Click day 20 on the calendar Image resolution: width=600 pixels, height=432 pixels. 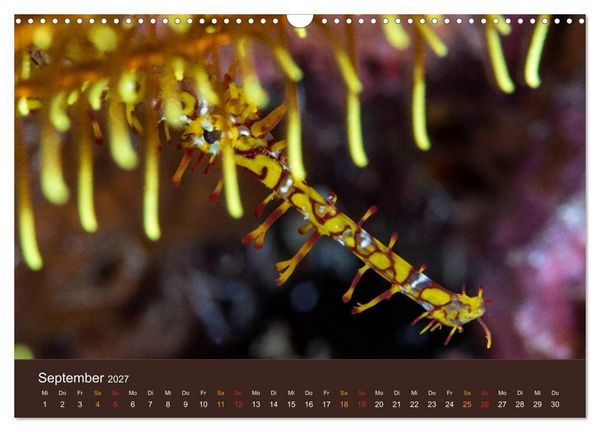click(x=379, y=404)
